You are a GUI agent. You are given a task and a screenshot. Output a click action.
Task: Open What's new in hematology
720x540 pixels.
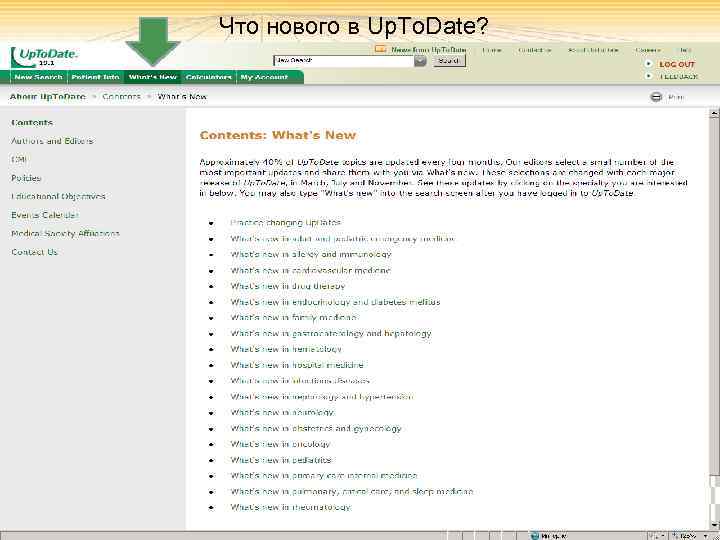286,349
